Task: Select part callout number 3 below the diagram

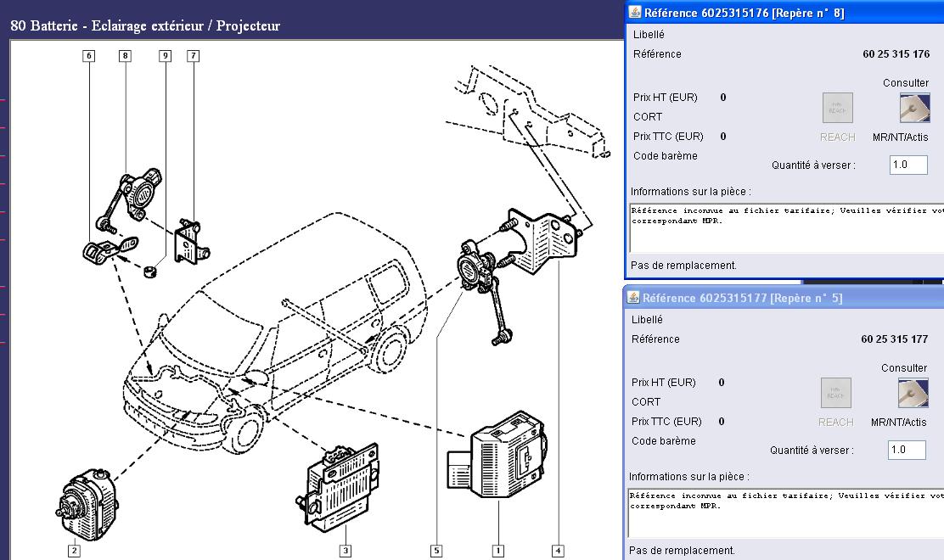Action: tap(346, 551)
